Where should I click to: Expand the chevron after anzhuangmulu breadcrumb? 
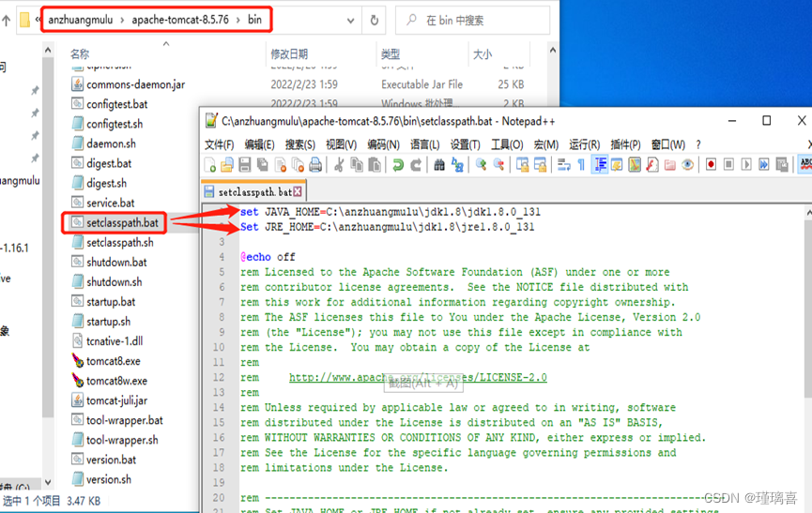122,21
